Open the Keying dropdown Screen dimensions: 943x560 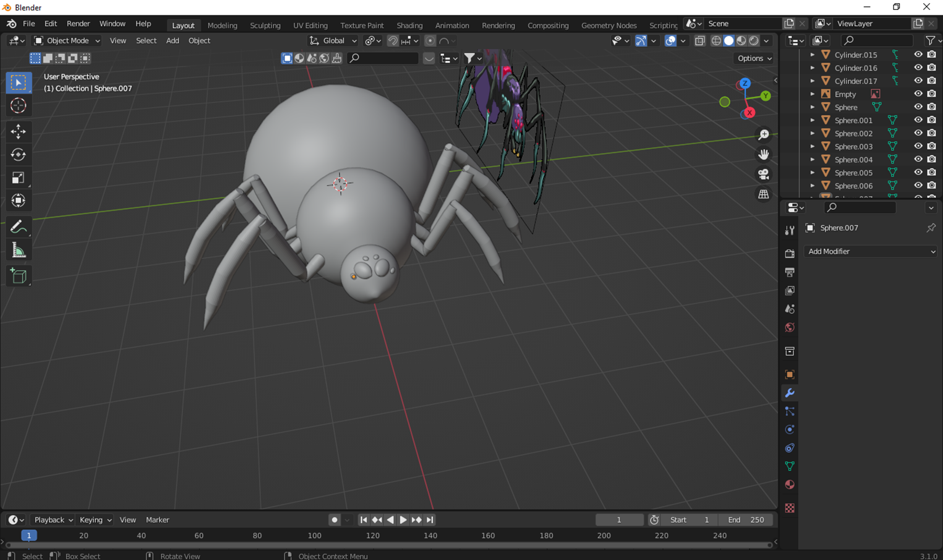pos(95,520)
